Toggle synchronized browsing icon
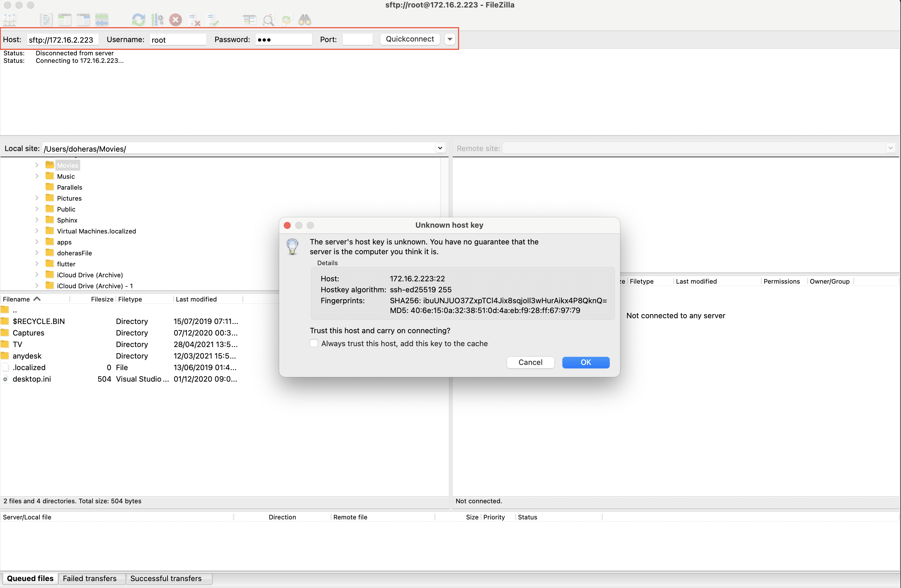This screenshot has height=588, width=901. tap(287, 20)
